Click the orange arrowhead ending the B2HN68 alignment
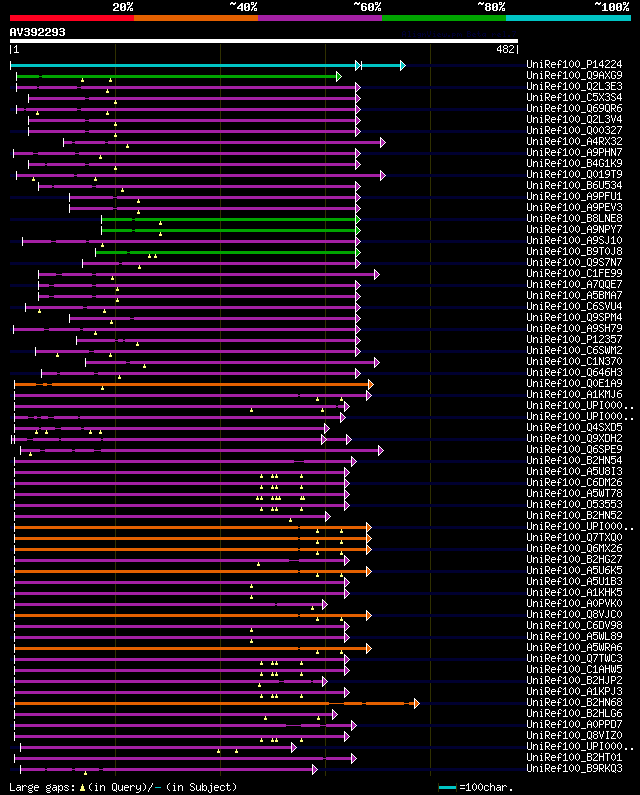This screenshot has width=640, height=795. tap(416, 703)
